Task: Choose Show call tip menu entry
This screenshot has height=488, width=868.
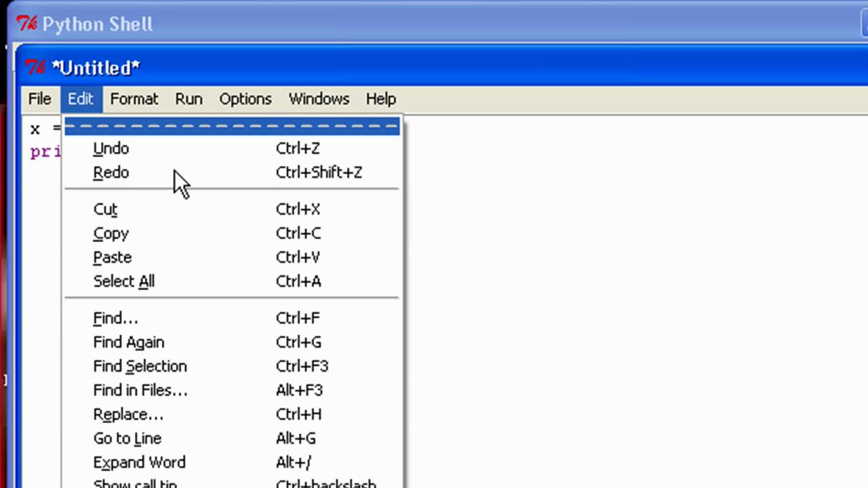Action: tap(232, 482)
